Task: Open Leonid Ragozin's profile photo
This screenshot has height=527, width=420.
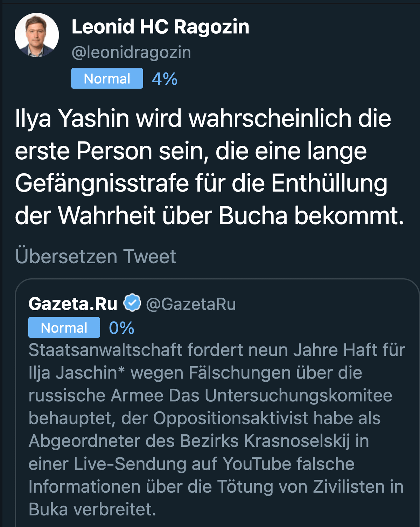Action: [37, 35]
